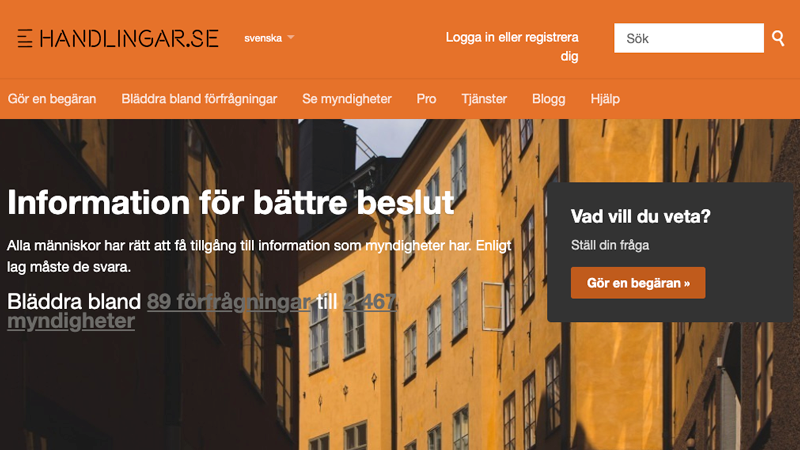
Task: Open the svenska language dropdown
Action: point(269,38)
